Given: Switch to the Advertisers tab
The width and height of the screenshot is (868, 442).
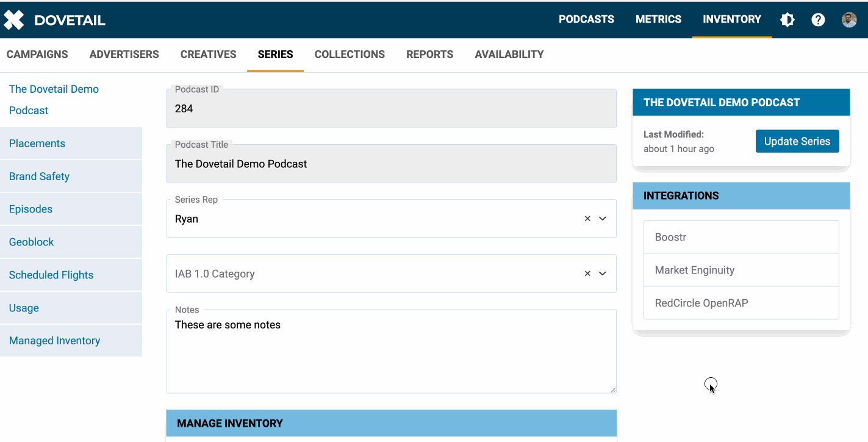Looking at the screenshot, I should tap(124, 54).
